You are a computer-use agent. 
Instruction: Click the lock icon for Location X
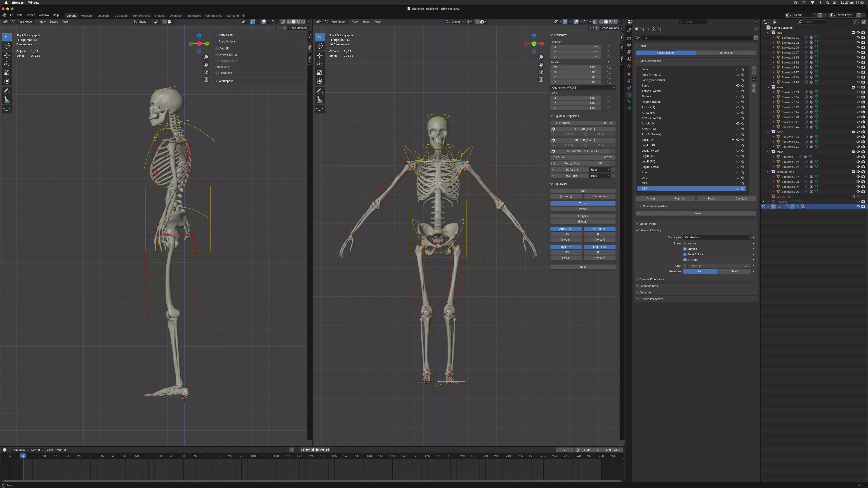(x=609, y=47)
